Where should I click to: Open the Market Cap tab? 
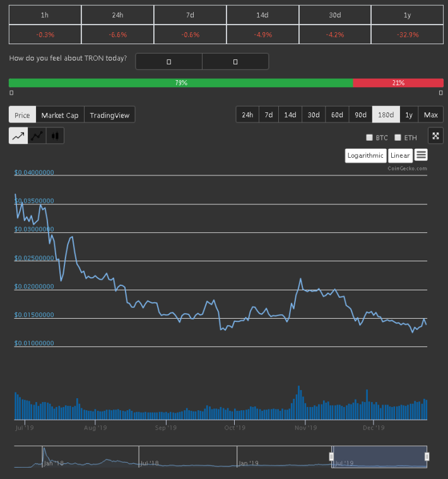60,115
